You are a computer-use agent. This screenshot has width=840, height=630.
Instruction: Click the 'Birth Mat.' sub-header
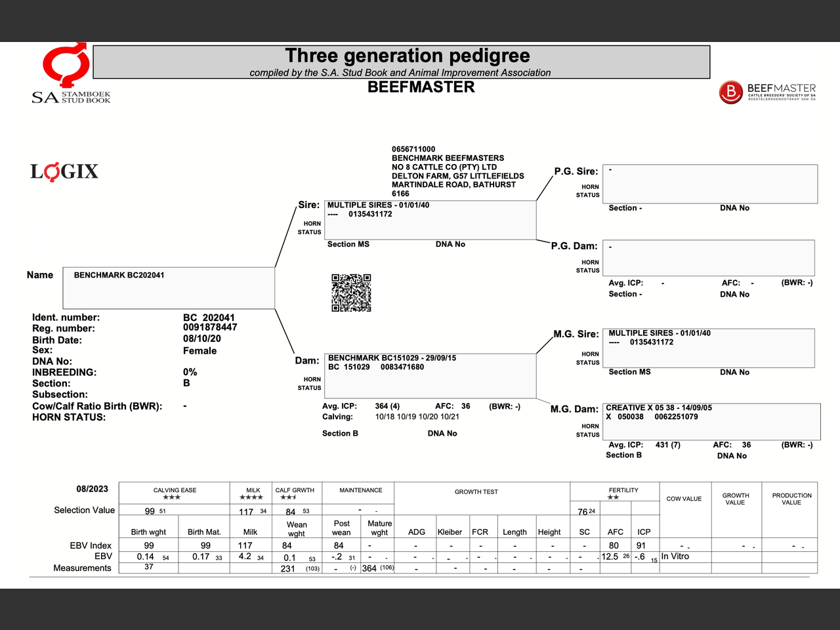pyautogui.click(x=204, y=532)
